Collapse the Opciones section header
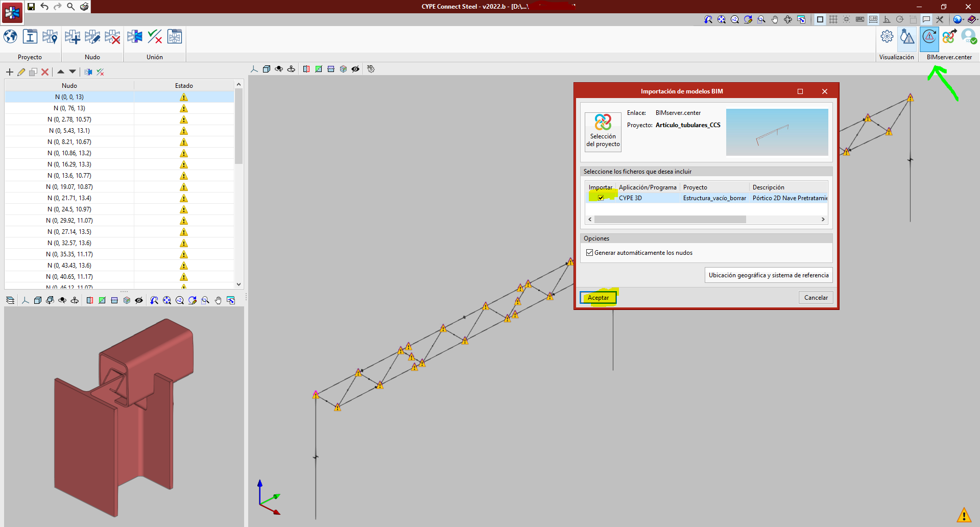Viewport: 980px width, 527px height. point(596,238)
